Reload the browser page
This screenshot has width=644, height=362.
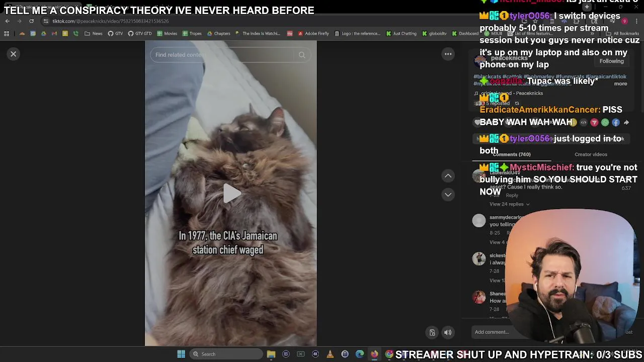pyautogui.click(x=31, y=21)
